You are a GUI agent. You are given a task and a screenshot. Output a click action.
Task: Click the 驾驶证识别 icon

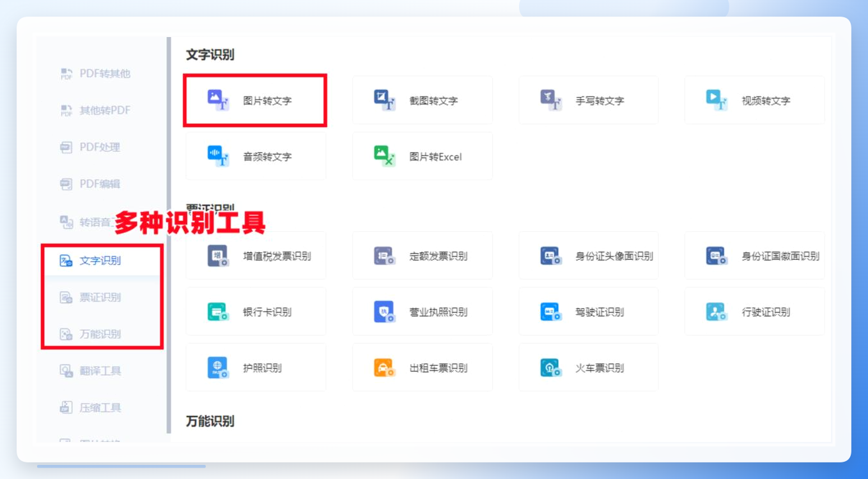tap(551, 312)
